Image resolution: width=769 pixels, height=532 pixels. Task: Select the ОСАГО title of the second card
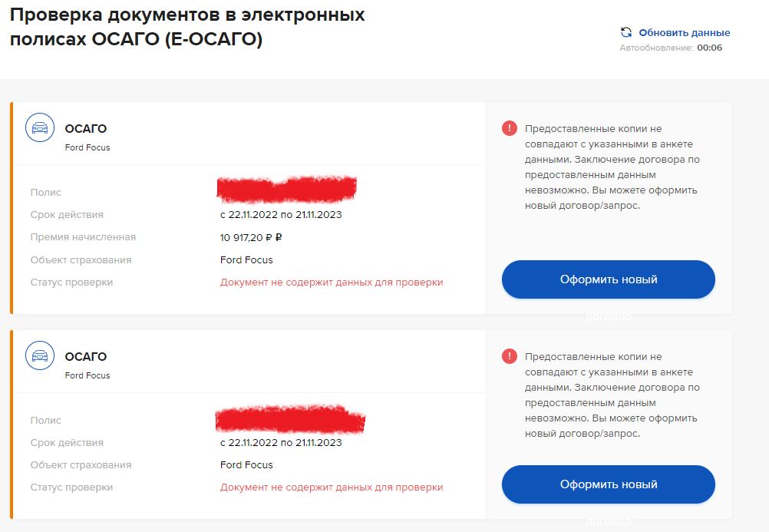pyautogui.click(x=86, y=357)
